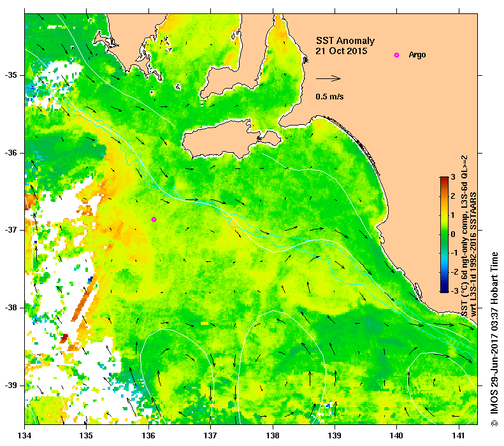Screen dimensions: 504x446
Task: Click latitude axis label '-37'
Action: click(11, 231)
